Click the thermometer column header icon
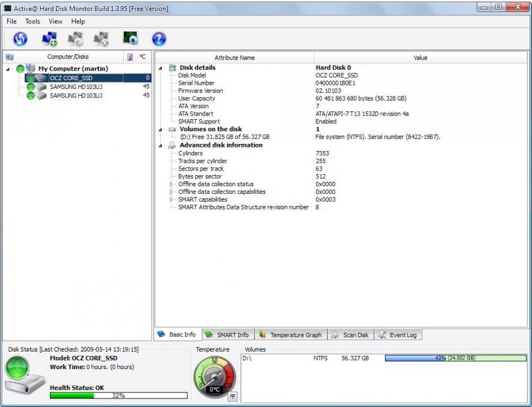The width and height of the screenshot is (532, 407). point(130,57)
